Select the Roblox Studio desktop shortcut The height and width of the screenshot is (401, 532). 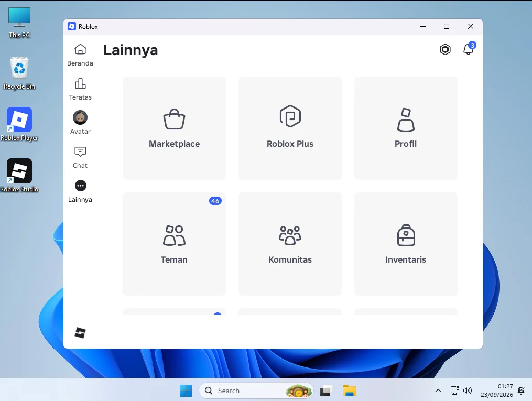pyautogui.click(x=19, y=176)
